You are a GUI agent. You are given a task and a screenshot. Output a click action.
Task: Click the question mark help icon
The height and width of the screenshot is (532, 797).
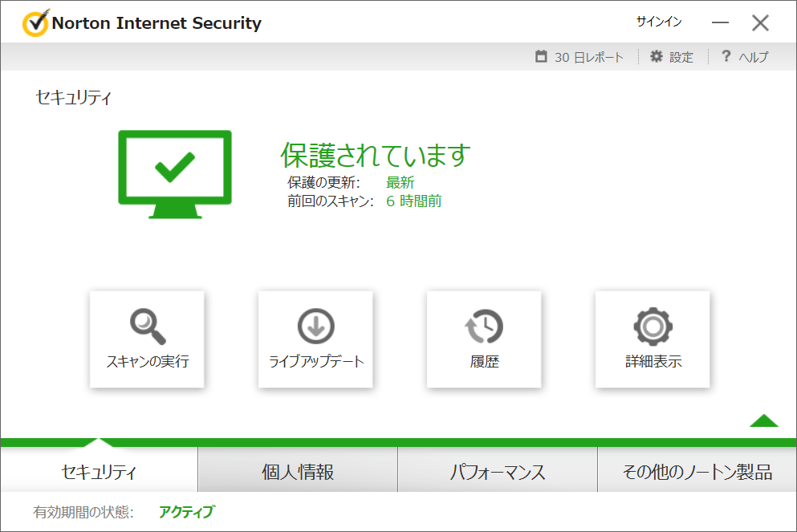tap(726, 57)
